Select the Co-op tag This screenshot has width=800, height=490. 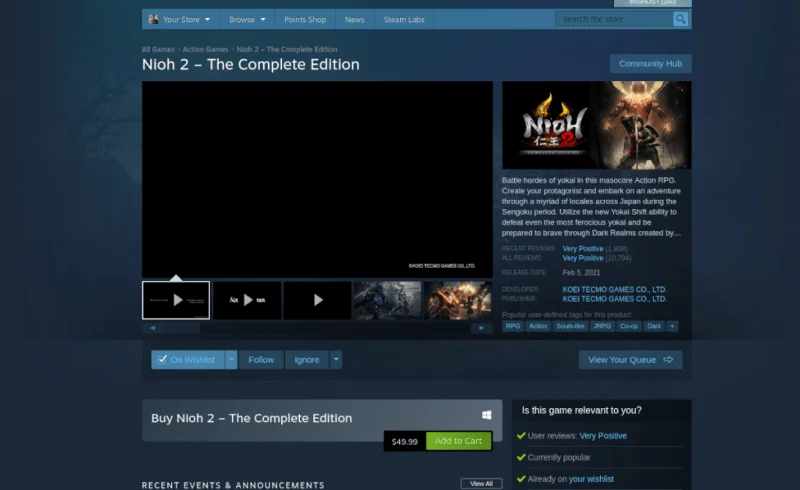click(x=629, y=326)
